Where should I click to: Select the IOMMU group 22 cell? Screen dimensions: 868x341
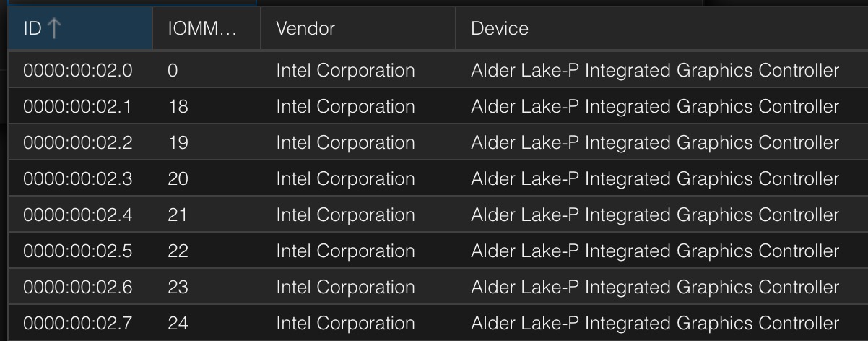coord(178,251)
